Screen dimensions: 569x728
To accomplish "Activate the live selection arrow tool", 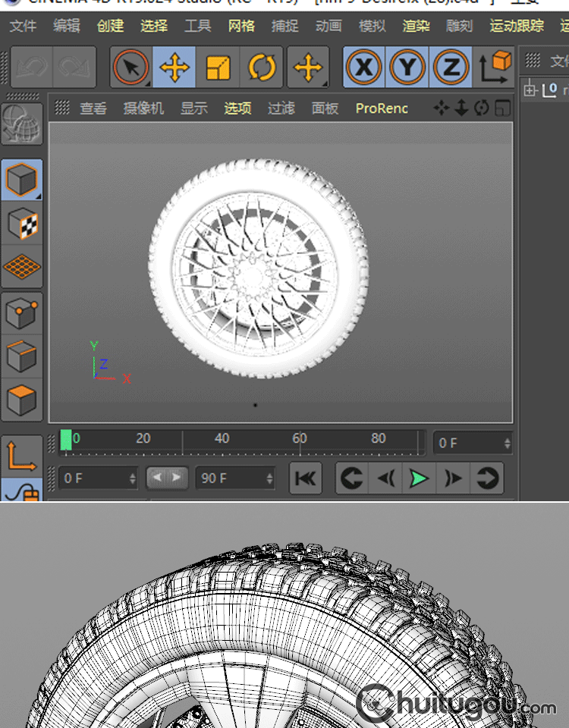I will tap(131, 68).
